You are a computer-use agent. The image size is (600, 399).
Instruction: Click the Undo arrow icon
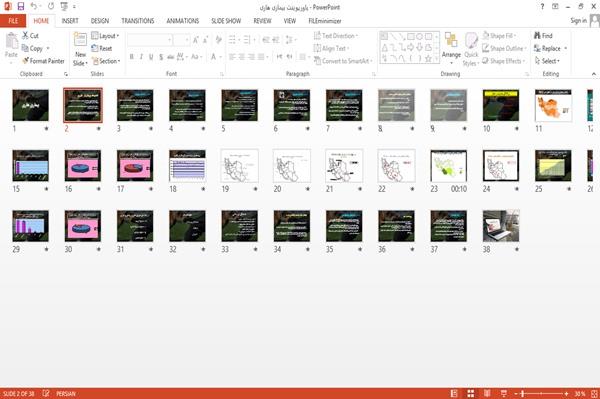(x=34, y=7)
